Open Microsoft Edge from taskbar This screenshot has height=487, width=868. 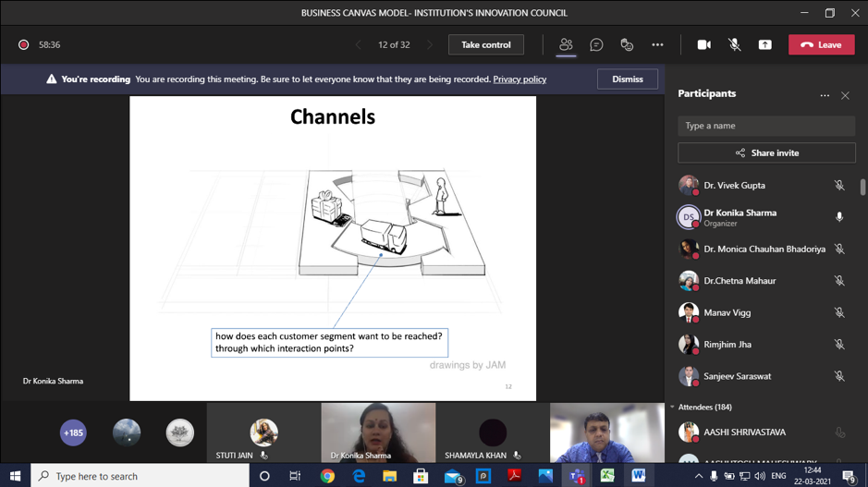[x=359, y=476]
